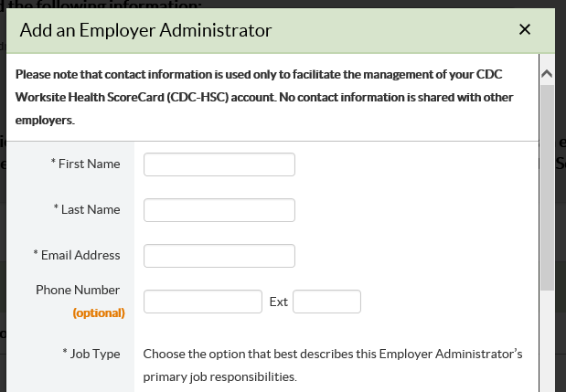Click the Phone Number label

click(x=78, y=290)
